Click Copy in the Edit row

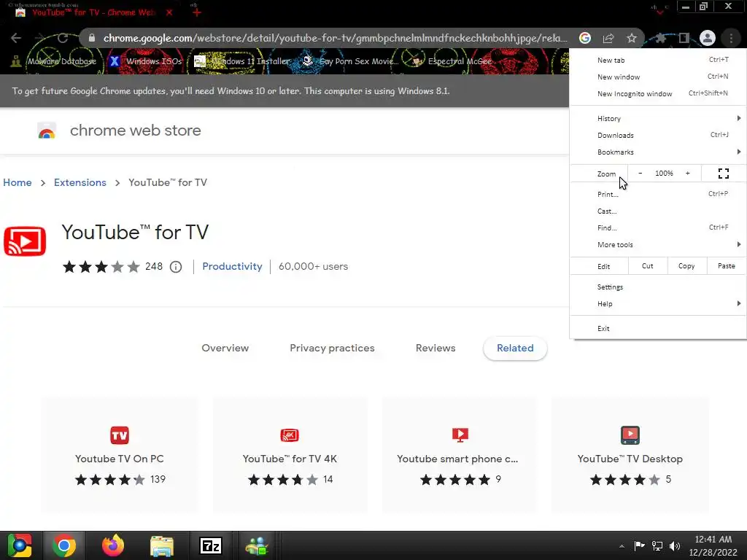(686, 266)
